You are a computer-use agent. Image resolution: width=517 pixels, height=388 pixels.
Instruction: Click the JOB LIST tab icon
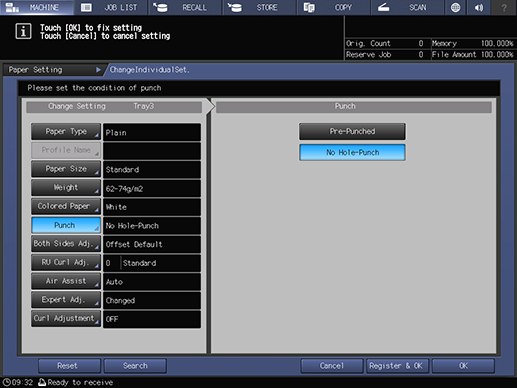[86, 7]
